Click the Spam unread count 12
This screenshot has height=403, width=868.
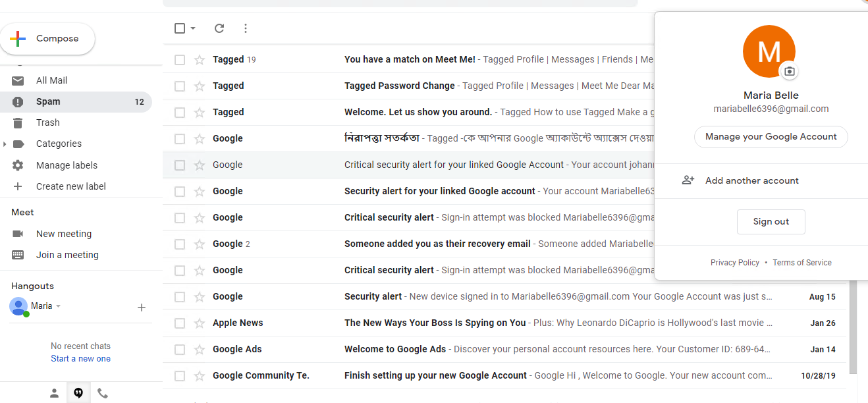(139, 102)
